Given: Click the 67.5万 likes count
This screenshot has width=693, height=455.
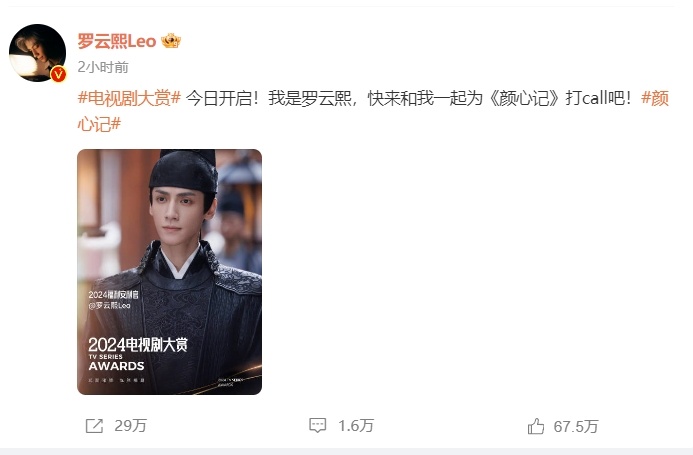Looking at the screenshot, I should [x=576, y=427].
